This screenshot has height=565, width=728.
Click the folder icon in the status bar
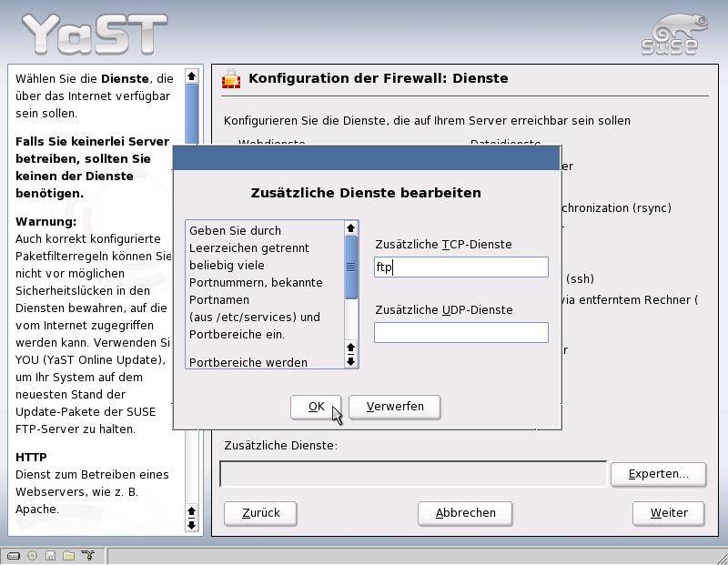click(69, 555)
